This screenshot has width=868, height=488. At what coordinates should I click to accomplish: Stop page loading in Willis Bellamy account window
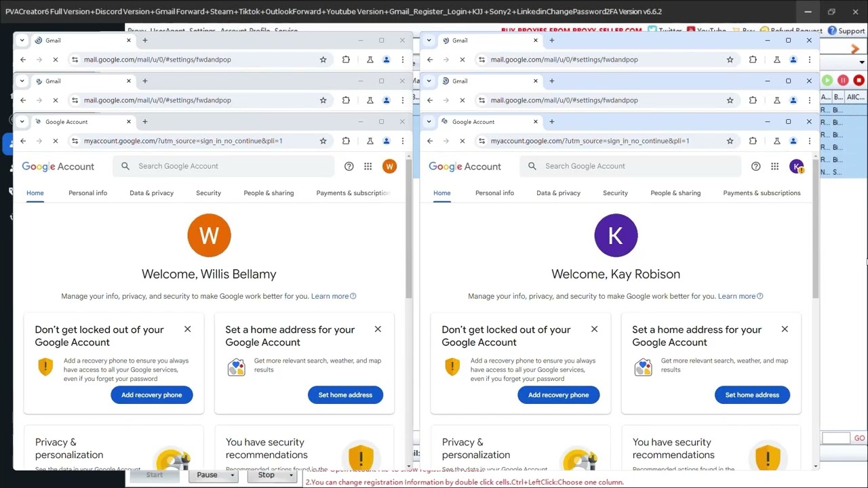click(x=56, y=141)
